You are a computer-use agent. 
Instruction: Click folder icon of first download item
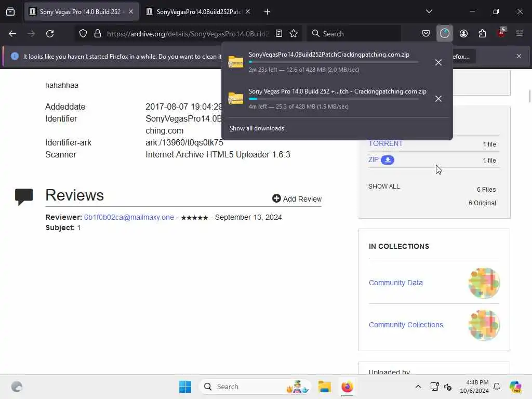point(236,62)
